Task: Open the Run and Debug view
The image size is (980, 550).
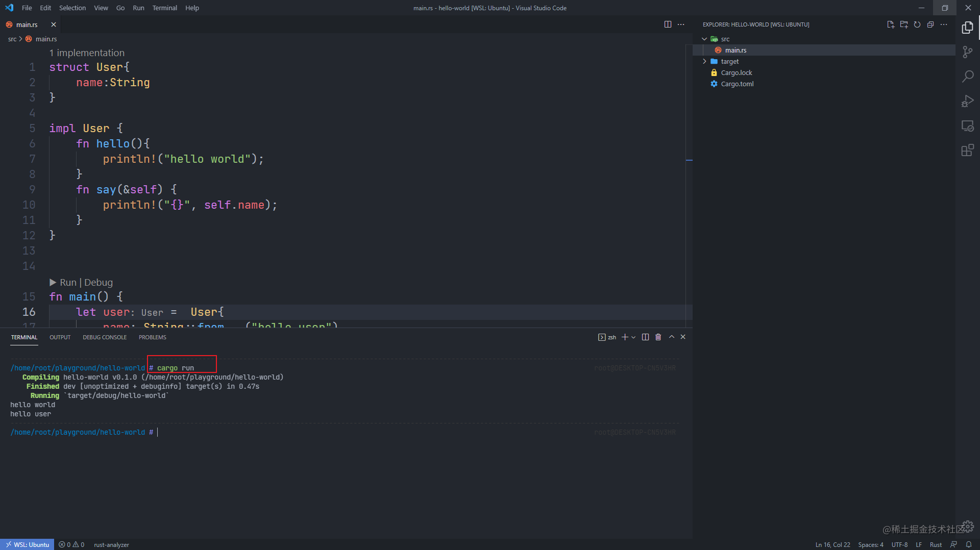Action: point(968,101)
